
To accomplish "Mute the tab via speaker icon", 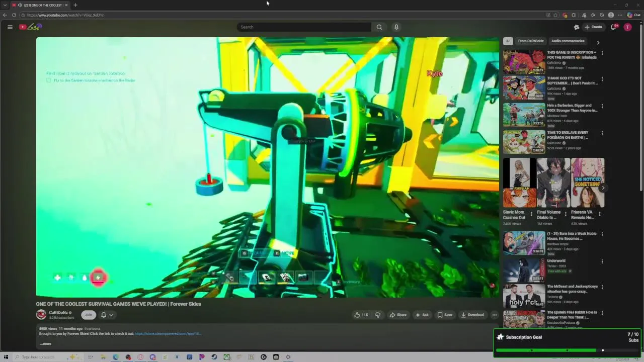I will (20, 5).
